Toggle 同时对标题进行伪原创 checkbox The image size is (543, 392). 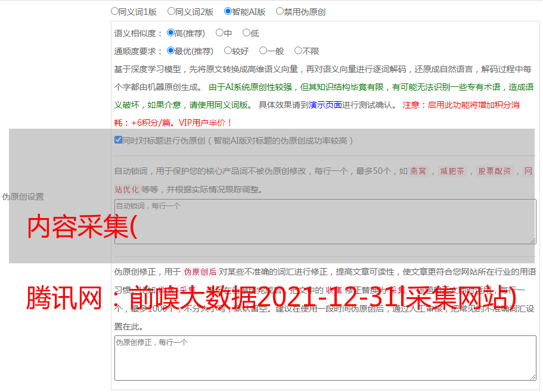[118, 140]
